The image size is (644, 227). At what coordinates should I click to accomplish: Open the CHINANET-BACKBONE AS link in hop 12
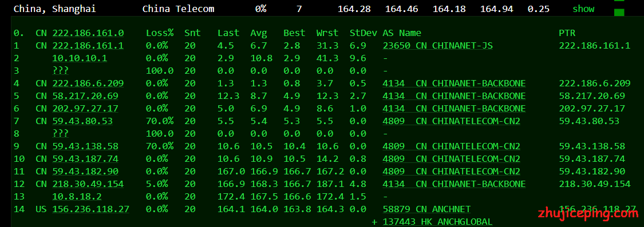(x=454, y=184)
